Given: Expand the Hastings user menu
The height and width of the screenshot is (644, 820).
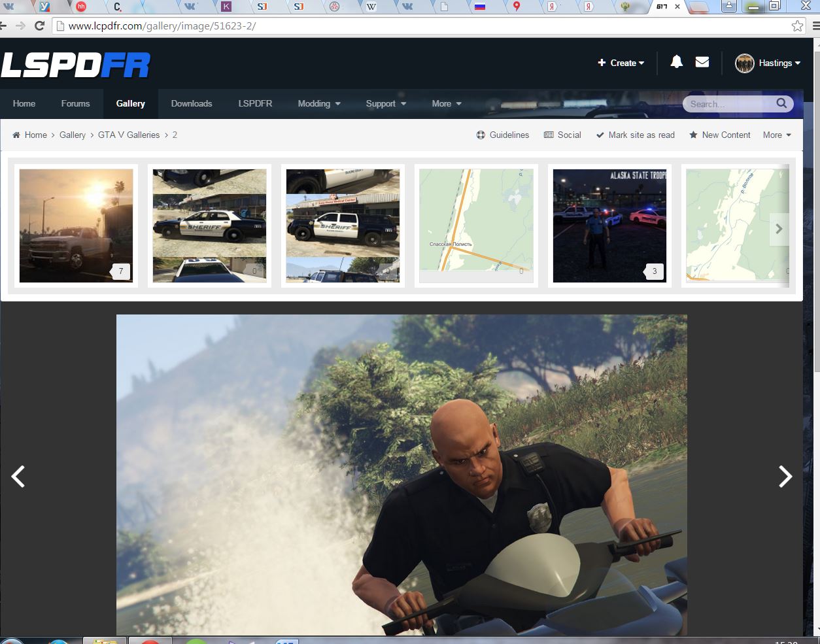Looking at the screenshot, I should click(x=779, y=63).
